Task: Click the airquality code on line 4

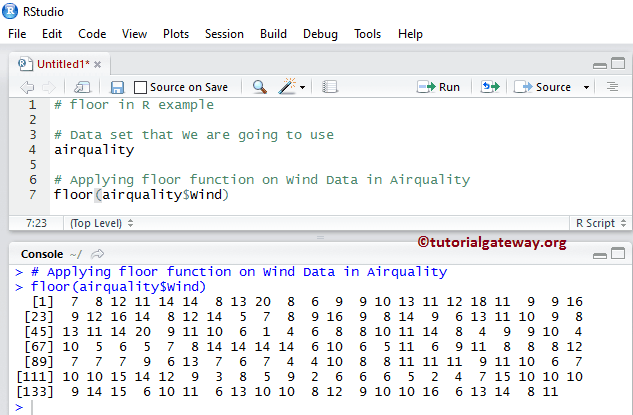Action: 94,150
